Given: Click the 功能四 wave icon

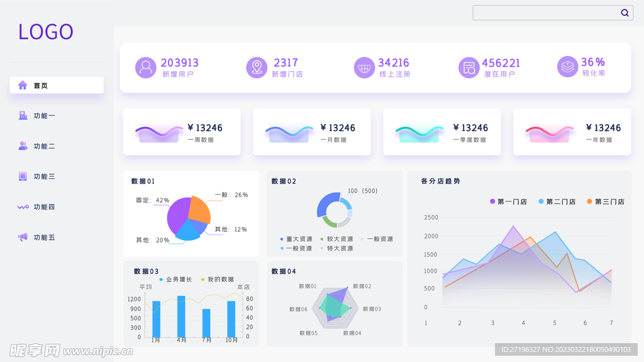Looking at the screenshot, I should [x=22, y=207].
